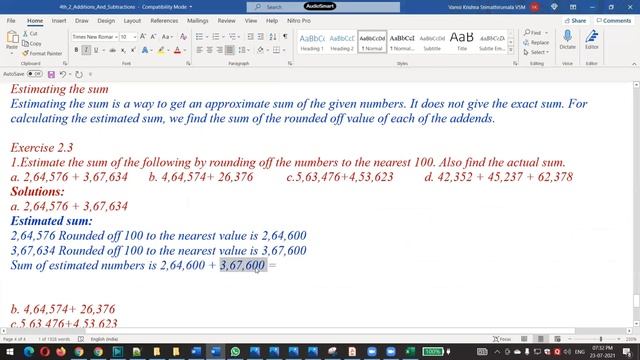Expand the Styles gallery more arrow
Screen dimensions: 640x360
(510, 50)
